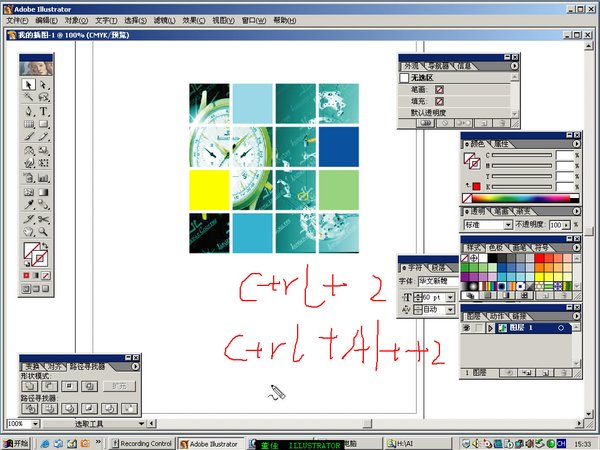Select the Eyedropper tool

coord(29,205)
